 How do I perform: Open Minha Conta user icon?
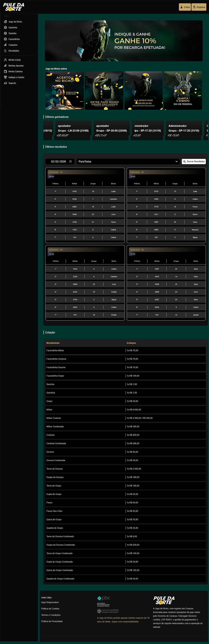click(5, 60)
